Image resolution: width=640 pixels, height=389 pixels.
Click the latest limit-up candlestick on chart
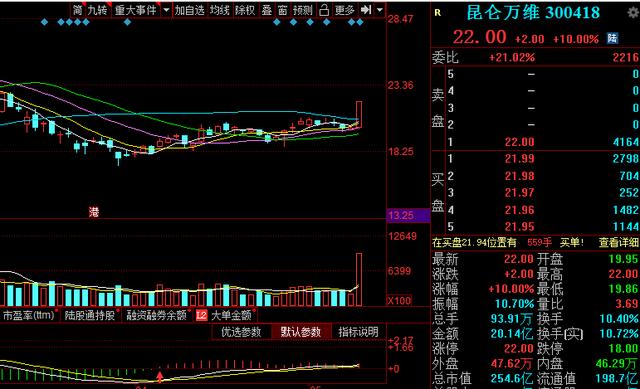[359, 113]
